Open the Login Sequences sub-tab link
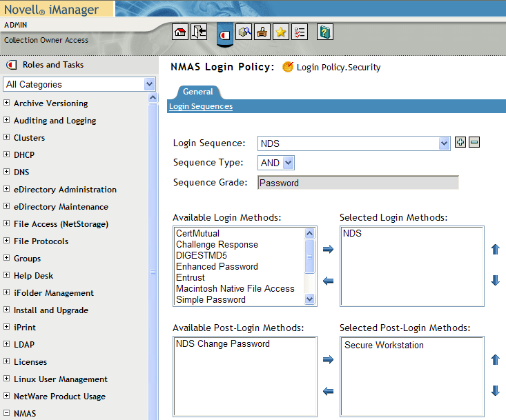The height and width of the screenshot is (420, 506). pyautogui.click(x=201, y=106)
